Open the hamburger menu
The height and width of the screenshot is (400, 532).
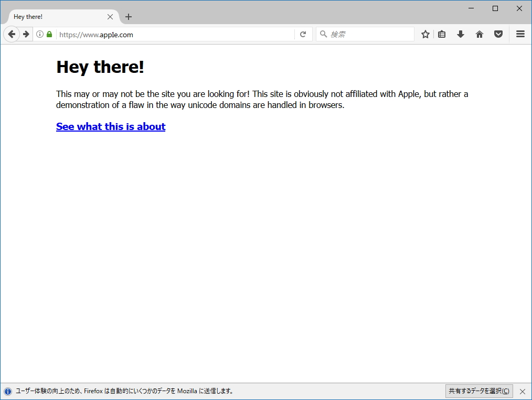click(520, 34)
